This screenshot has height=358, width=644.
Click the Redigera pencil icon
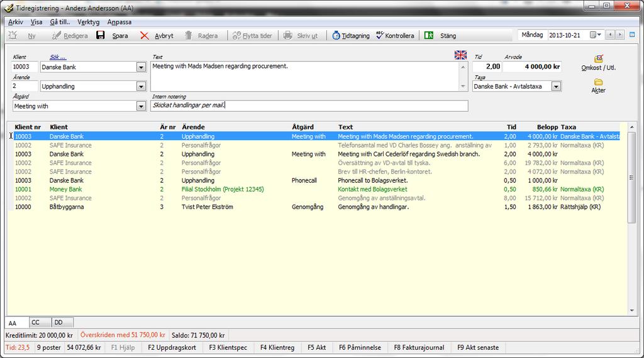pyautogui.click(x=56, y=36)
